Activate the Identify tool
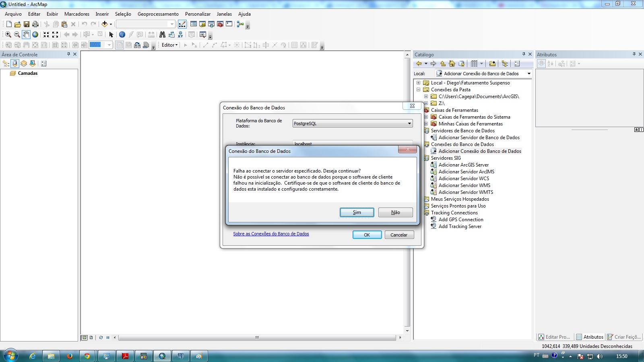 pos(122,35)
